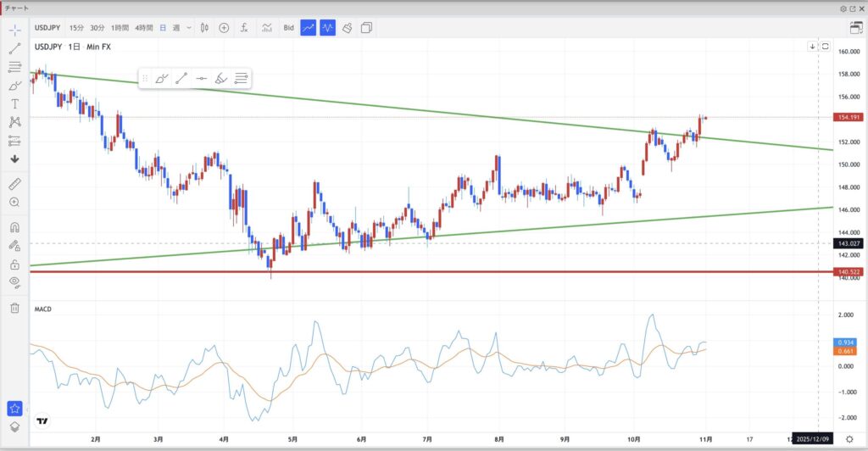The image size is (868, 451).
Task: Delete drawings with the trash icon
Action: (x=14, y=308)
